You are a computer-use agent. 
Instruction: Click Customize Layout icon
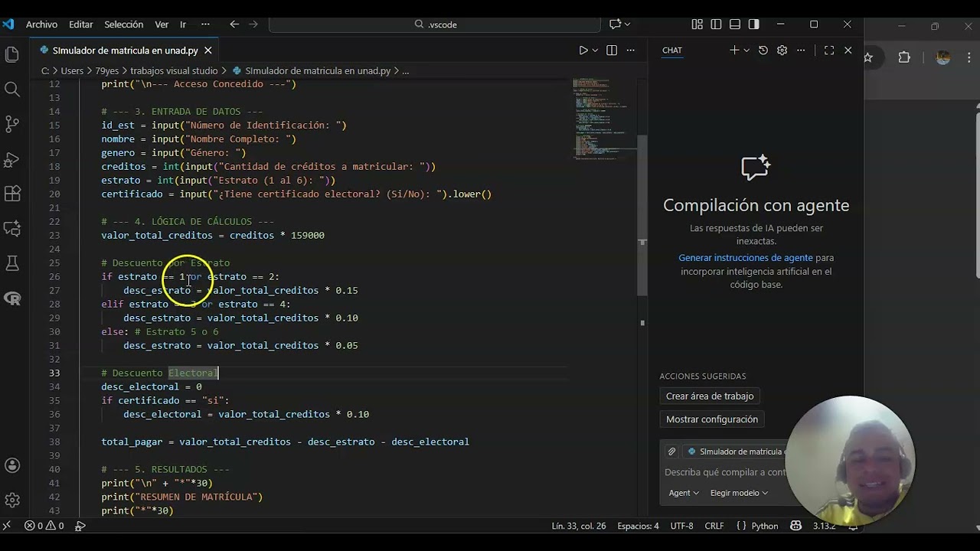697,24
